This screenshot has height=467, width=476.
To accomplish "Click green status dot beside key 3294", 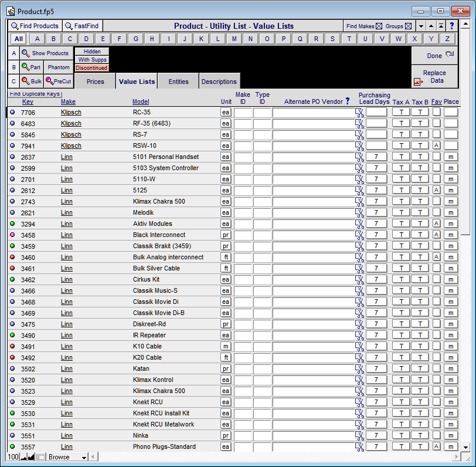I will coord(12,224).
